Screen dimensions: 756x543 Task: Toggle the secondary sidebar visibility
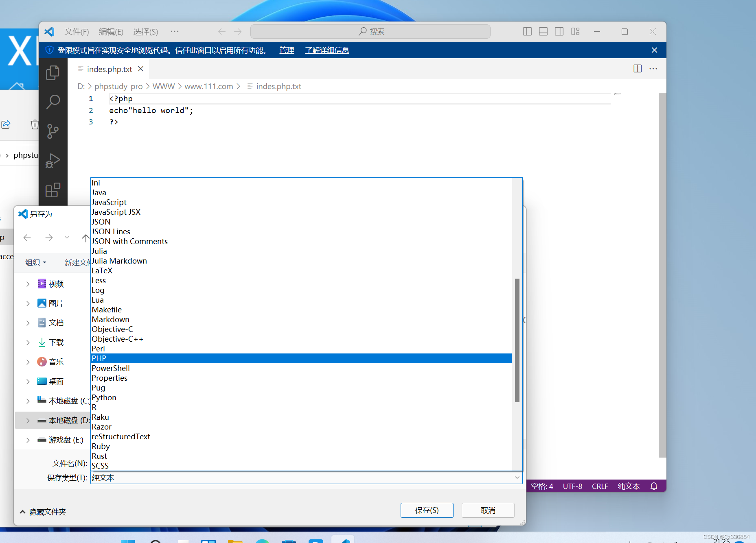559,31
